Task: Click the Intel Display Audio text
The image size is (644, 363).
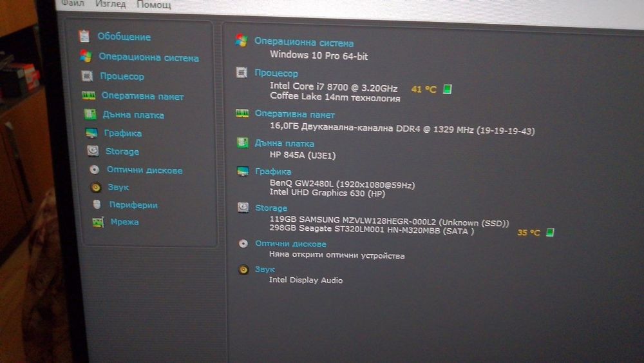Action: pyautogui.click(x=306, y=280)
